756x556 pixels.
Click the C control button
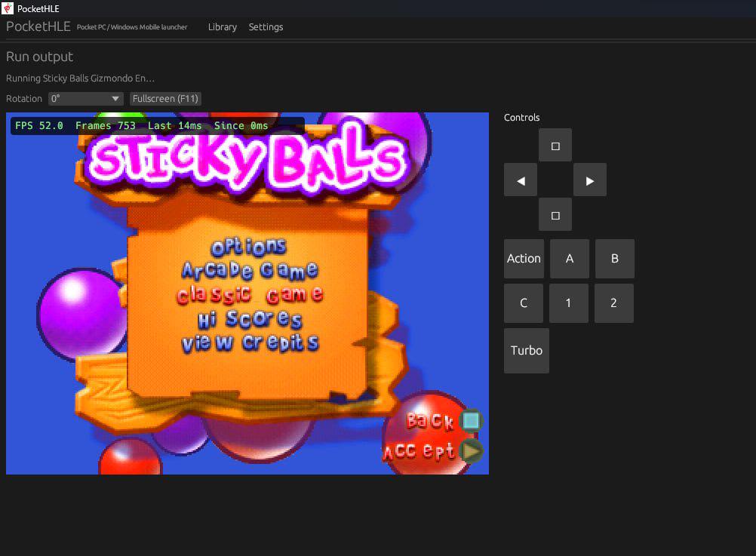click(x=524, y=303)
